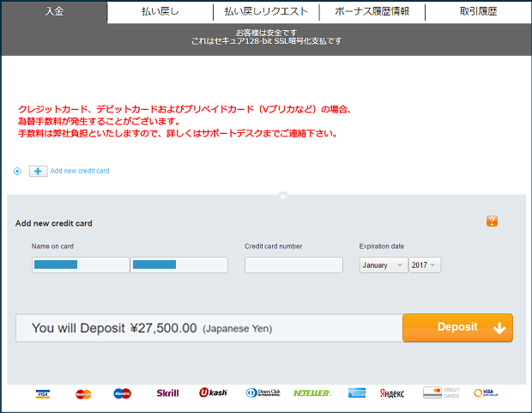The width and height of the screenshot is (532, 413).
Task: Open the 払い戻しリクエスト tab
Action: [266, 11]
